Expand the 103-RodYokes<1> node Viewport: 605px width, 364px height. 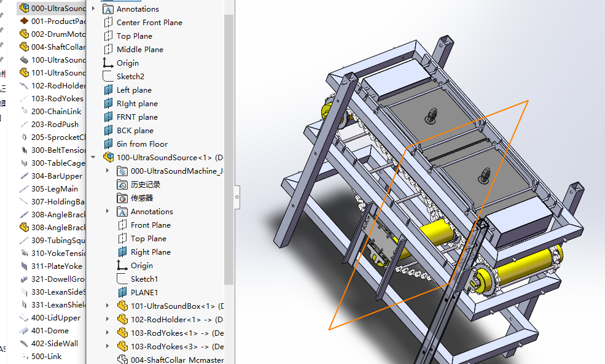tap(107, 332)
